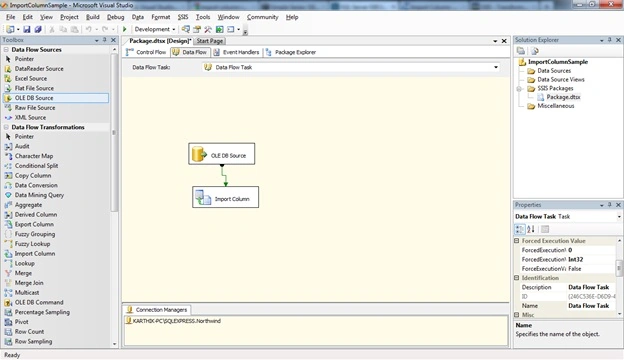This screenshot has width=624, height=360.
Task: Show properties in categorized view
Action: (x=520, y=229)
